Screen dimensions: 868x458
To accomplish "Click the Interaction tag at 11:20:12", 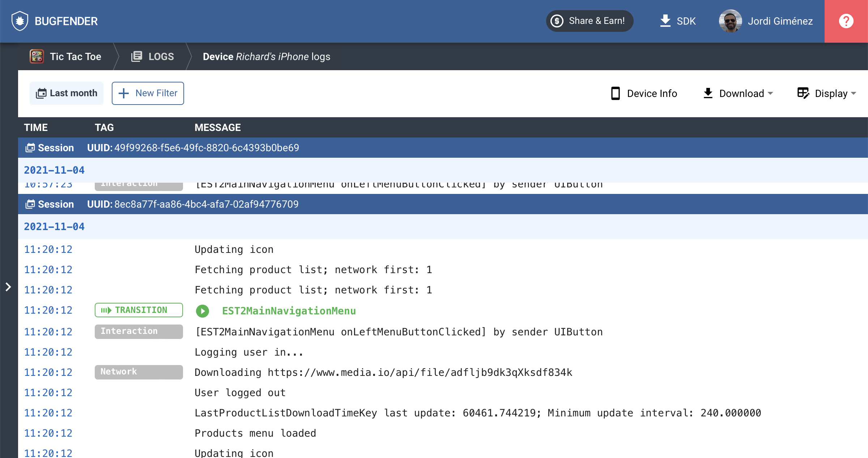I will [x=139, y=331].
